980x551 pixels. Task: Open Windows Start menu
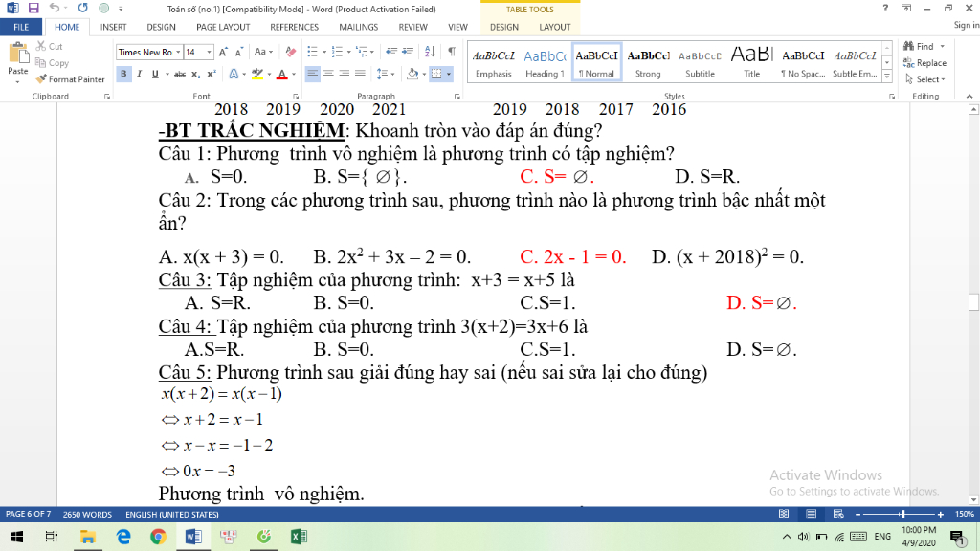tap(17, 537)
